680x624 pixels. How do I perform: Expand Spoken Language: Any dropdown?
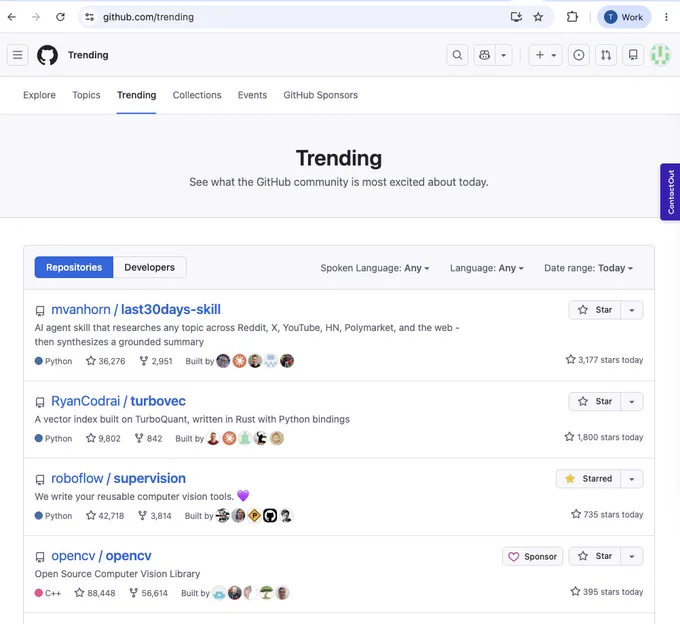375,268
